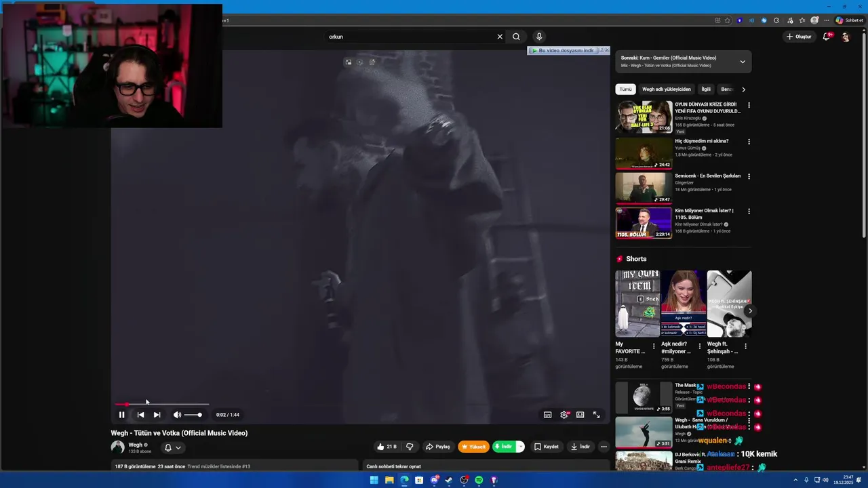
Task: Open the green İndir dropdown arrow
Action: (520, 447)
